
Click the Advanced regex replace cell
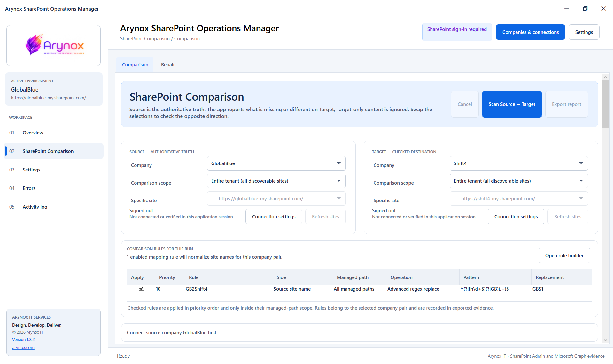point(413,289)
